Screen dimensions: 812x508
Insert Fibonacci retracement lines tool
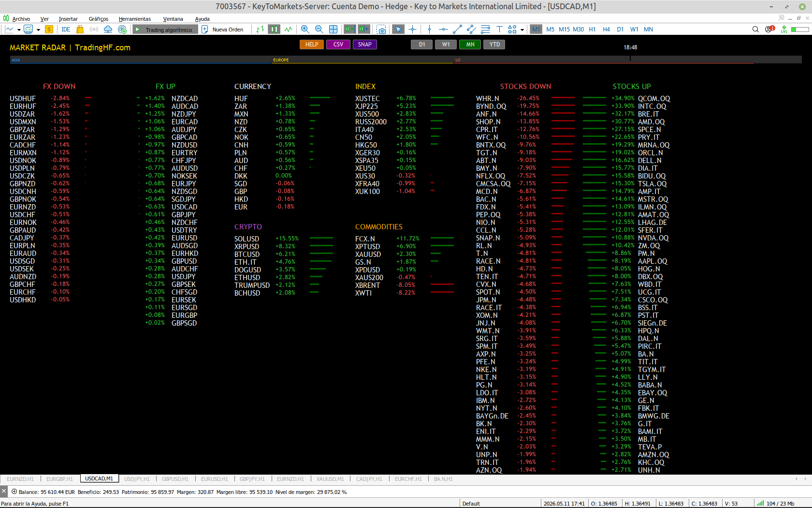485,30
